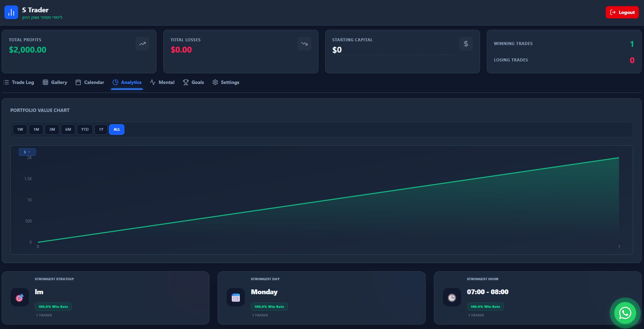Select the ALL chart range
Image resolution: width=644 pixels, height=329 pixels.
tap(117, 129)
